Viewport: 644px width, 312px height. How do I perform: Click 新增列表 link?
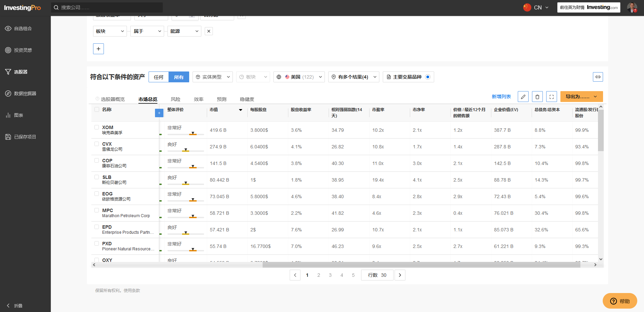[501, 97]
